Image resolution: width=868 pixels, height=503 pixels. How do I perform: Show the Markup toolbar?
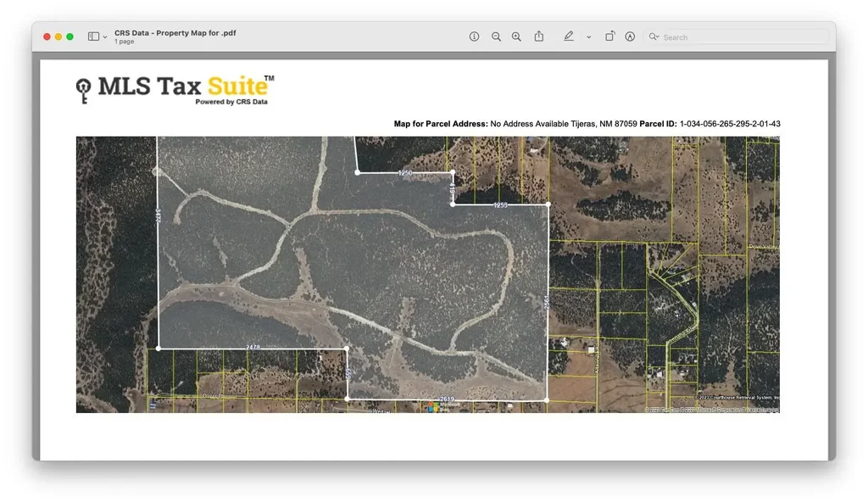[630, 36]
